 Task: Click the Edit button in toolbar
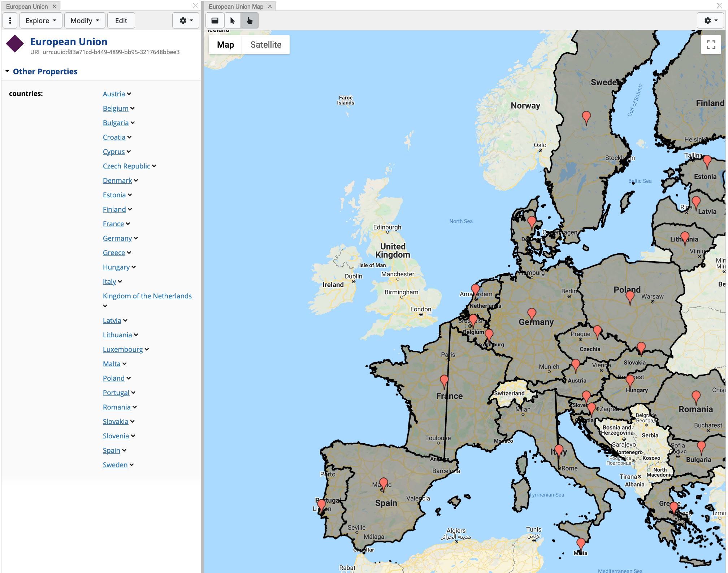coord(121,21)
